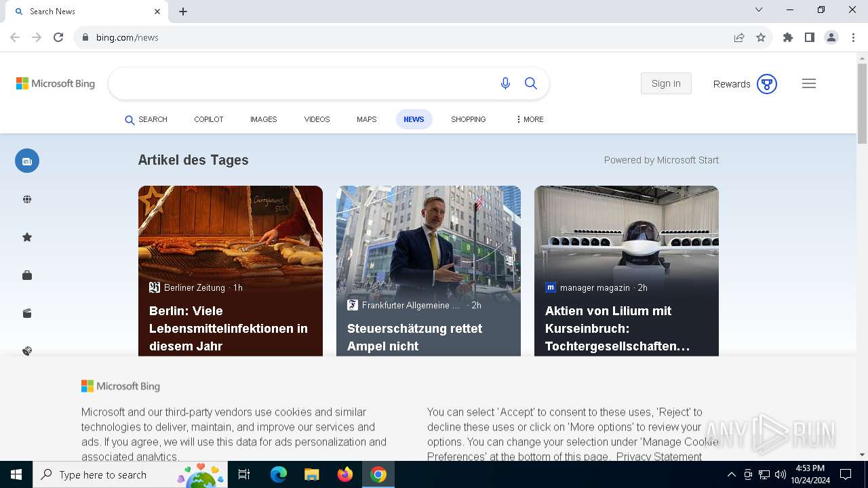
Task: Reload the page in Chrome
Action: pyautogui.click(x=58, y=37)
